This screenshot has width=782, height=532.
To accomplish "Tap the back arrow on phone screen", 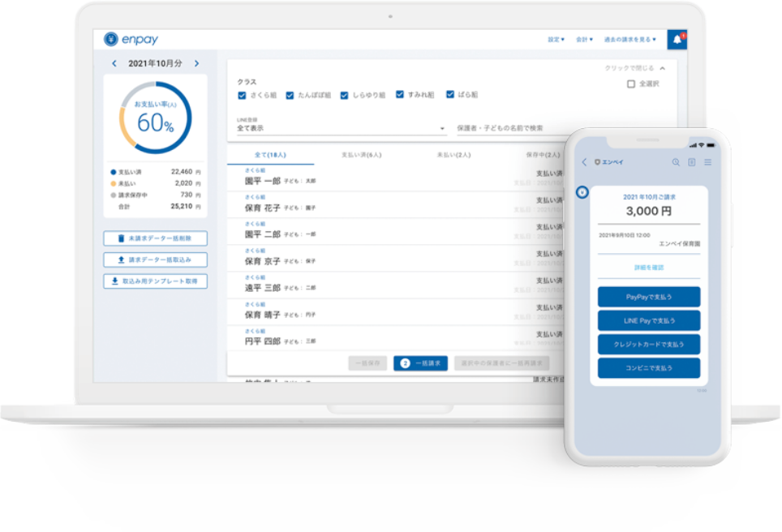I will click(584, 162).
